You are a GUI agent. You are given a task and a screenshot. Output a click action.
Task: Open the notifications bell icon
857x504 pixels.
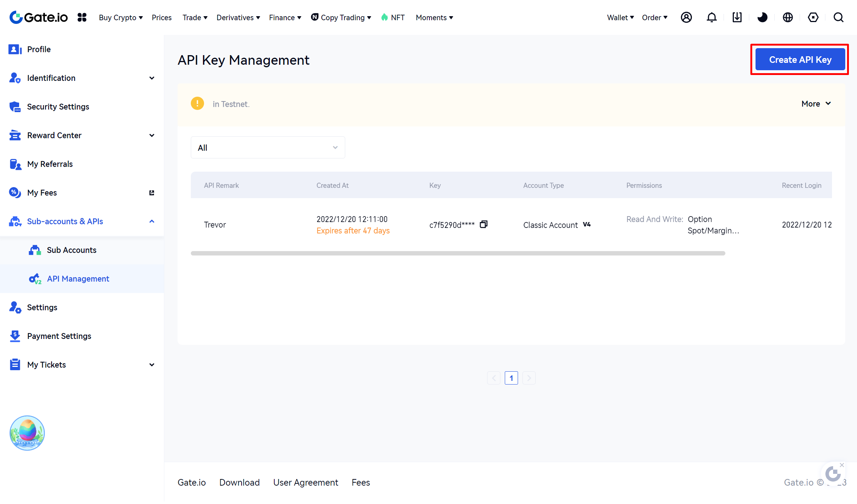click(x=711, y=17)
